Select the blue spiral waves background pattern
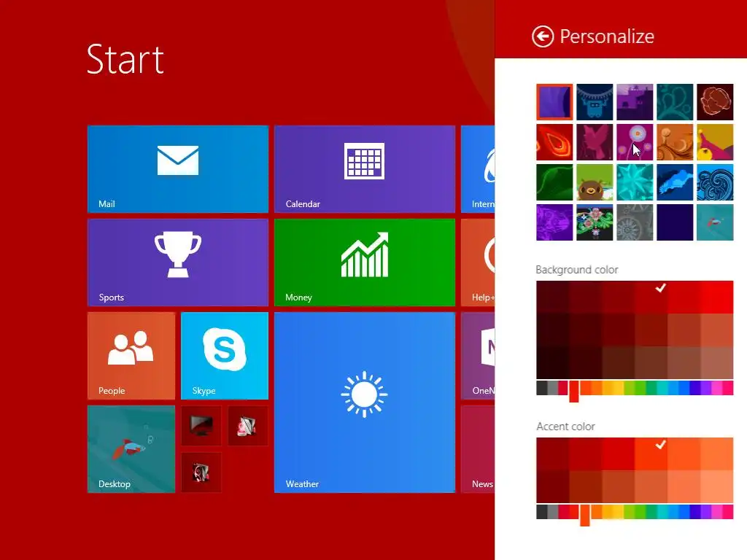 click(715, 182)
